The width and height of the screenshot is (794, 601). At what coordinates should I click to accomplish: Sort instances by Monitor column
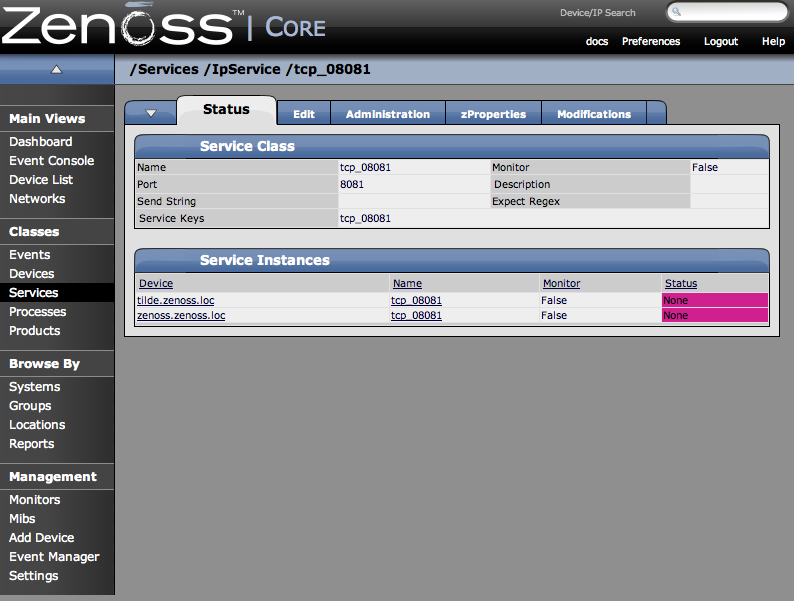coord(562,284)
